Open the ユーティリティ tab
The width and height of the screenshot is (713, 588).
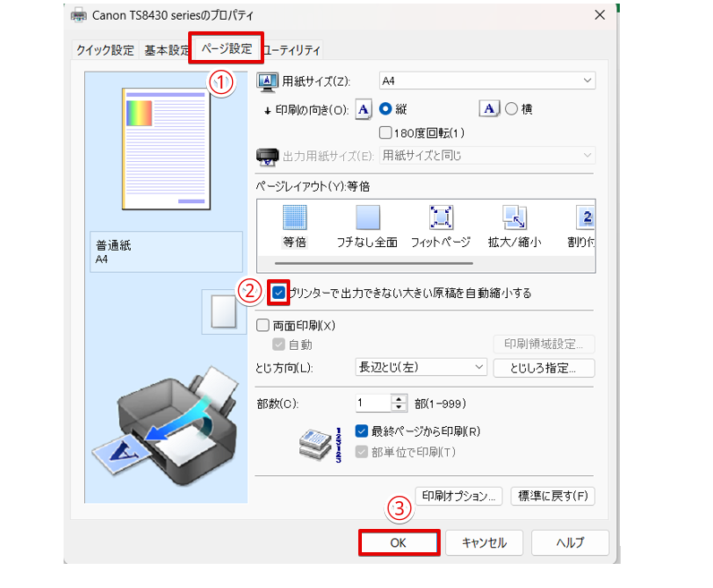coord(291,49)
